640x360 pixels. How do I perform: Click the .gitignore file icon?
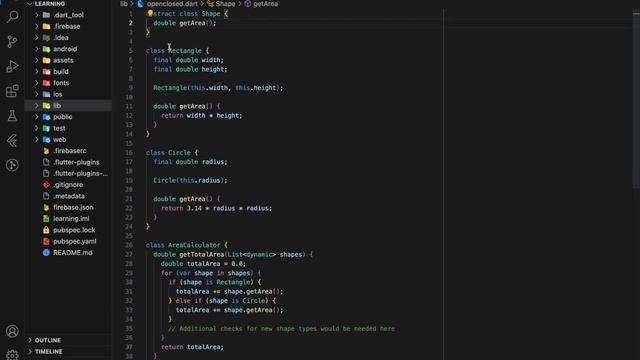click(46, 184)
